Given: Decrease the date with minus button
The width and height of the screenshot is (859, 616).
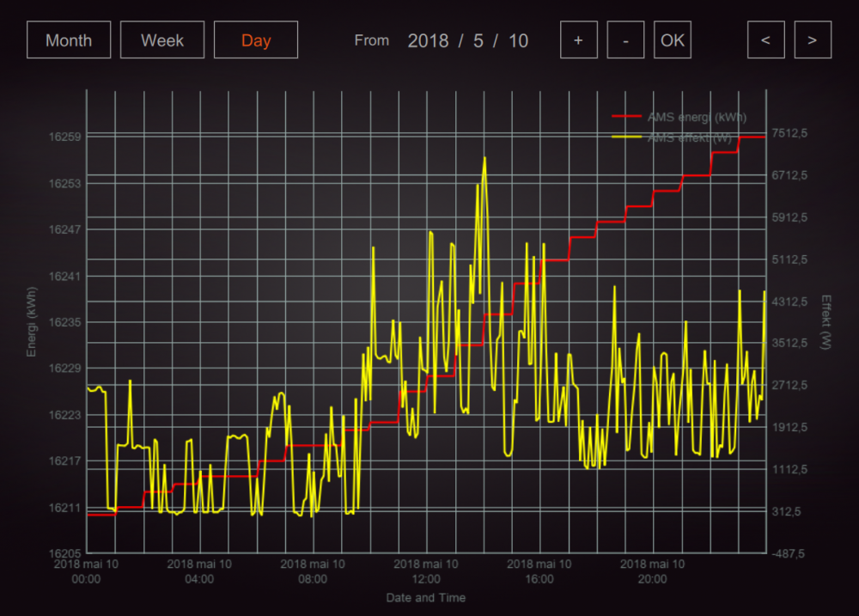Looking at the screenshot, I should click(x=625, y=40).
